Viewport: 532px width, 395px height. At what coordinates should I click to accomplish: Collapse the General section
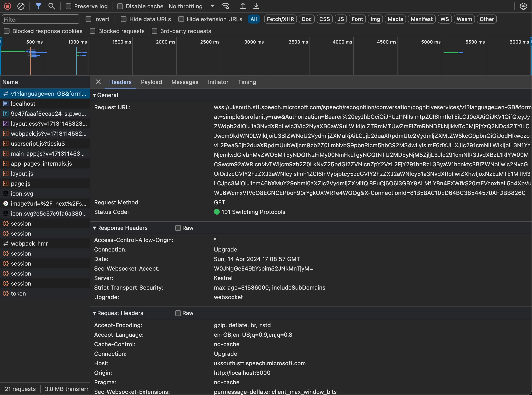tap(95, 95)
